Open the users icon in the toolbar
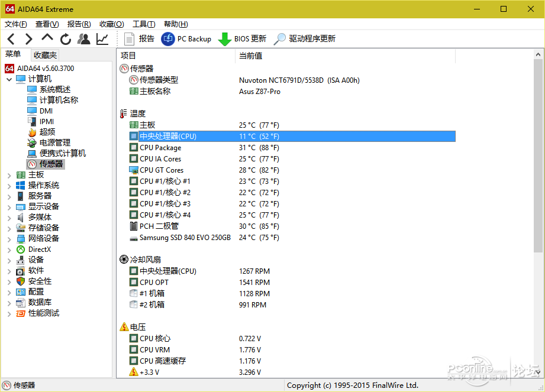 [x=84, y=39]
